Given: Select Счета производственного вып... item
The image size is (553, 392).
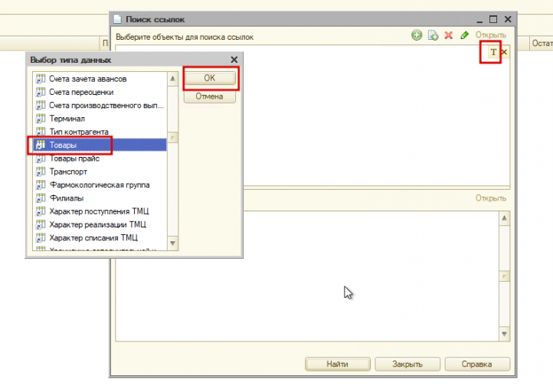Looking at the screenshot, I should point(100,106).
